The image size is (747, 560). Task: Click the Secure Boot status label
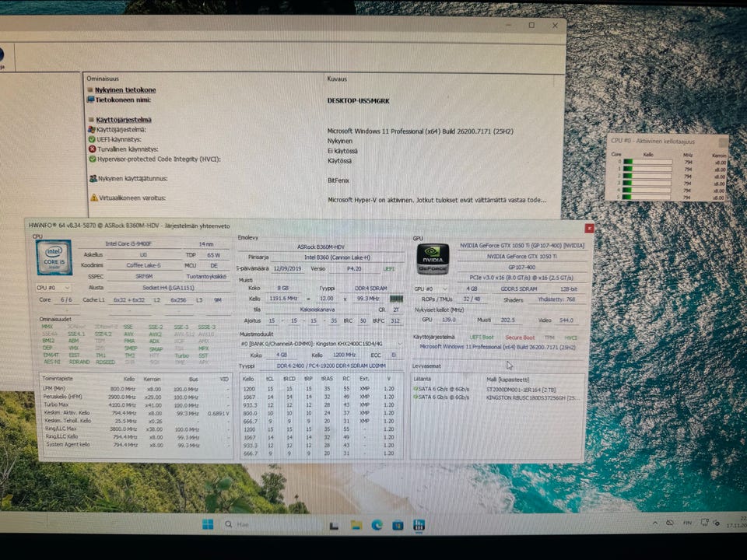[521, 338]
